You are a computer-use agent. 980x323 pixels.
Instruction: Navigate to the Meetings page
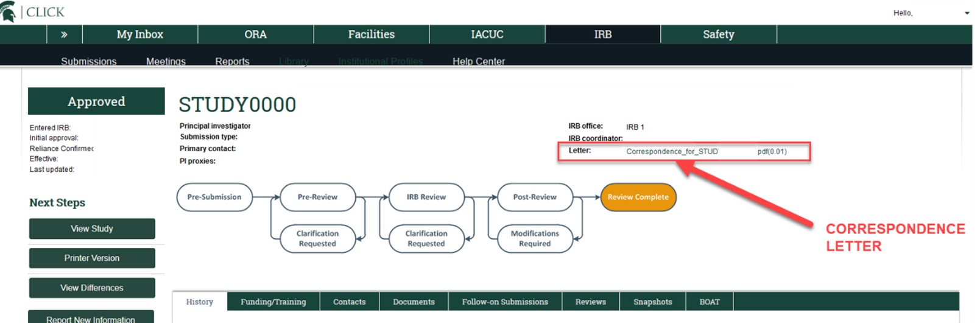pyautogui.click(x=166, y=61)
